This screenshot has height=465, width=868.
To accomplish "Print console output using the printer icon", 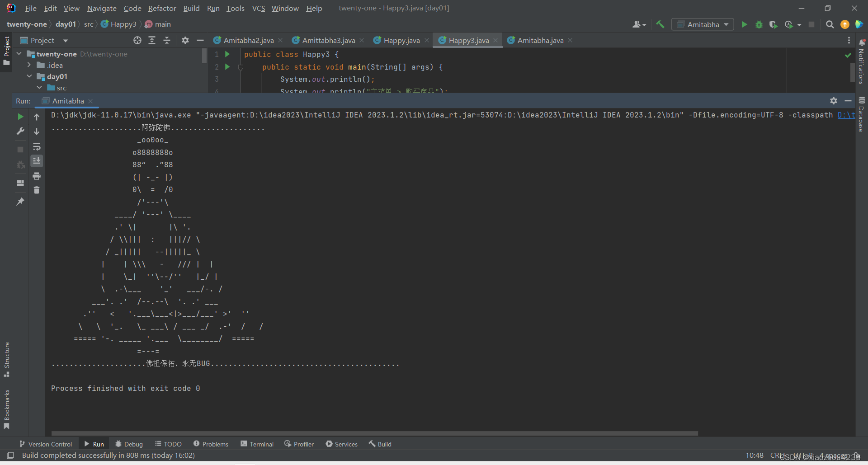I will (37, 176).
